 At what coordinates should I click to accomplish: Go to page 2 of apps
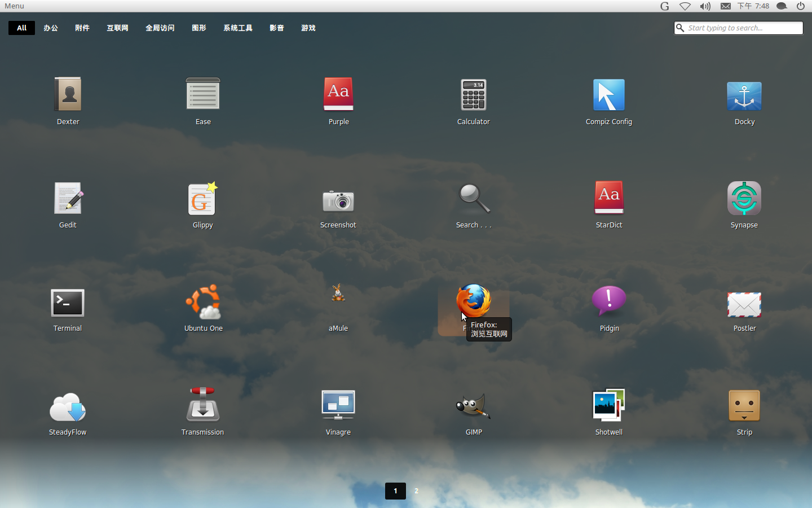[417, 491]
